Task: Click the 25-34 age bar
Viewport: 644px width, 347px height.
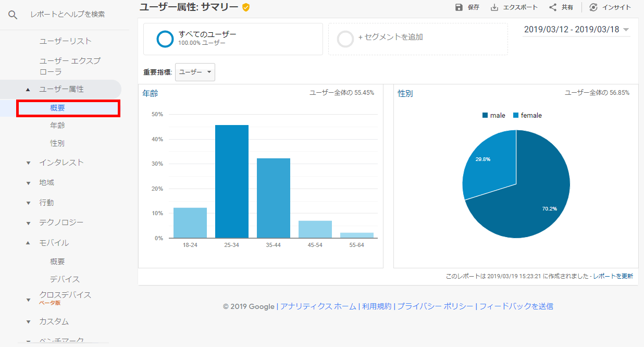Action: [232, 181]
